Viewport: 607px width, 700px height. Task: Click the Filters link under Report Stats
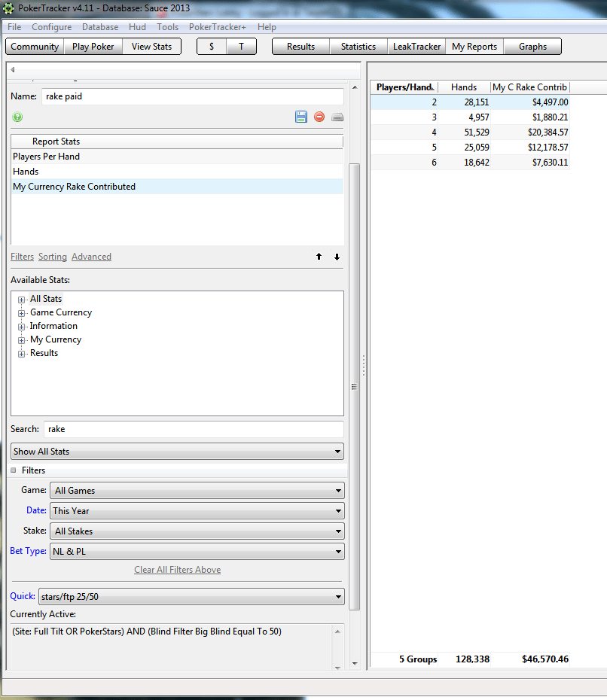(x=23, y=257)
